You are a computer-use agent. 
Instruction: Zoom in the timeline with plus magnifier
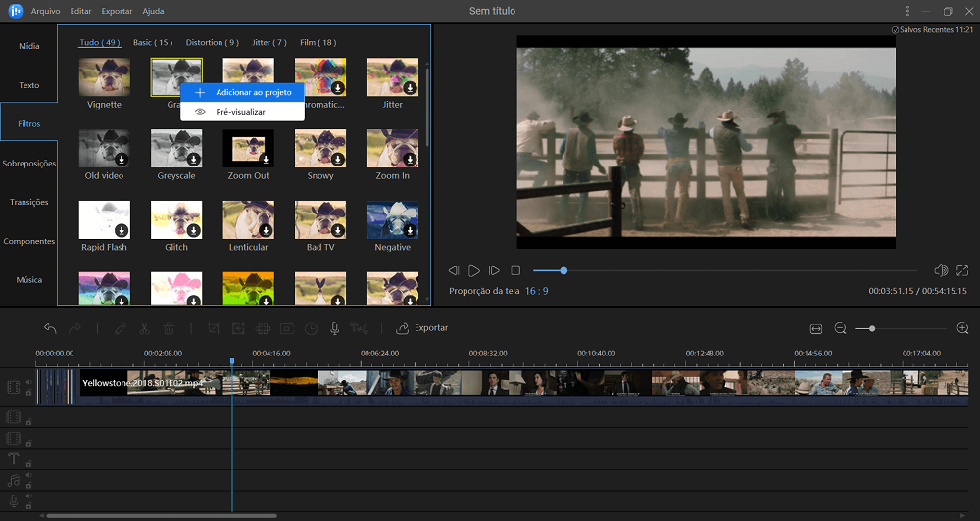point(962,329)
